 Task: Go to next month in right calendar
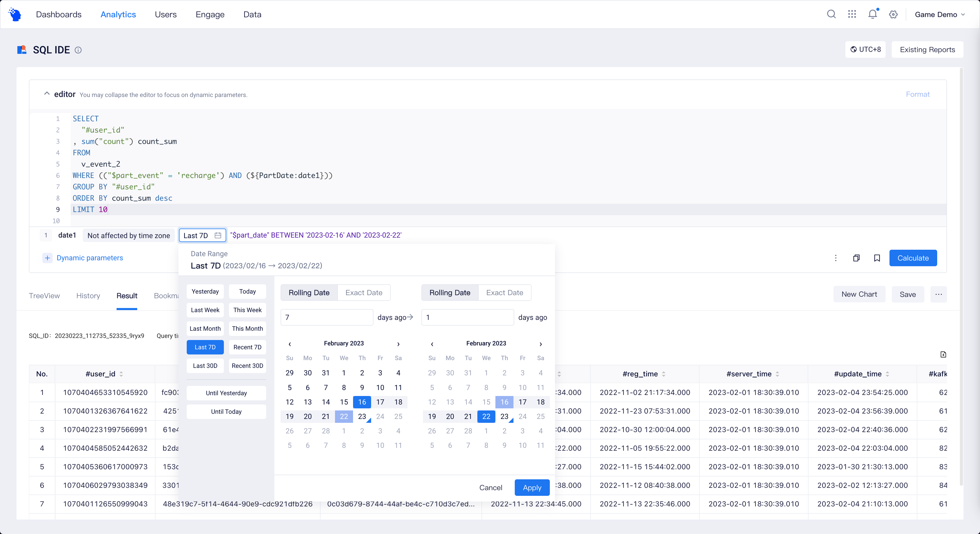click(541, 344)
